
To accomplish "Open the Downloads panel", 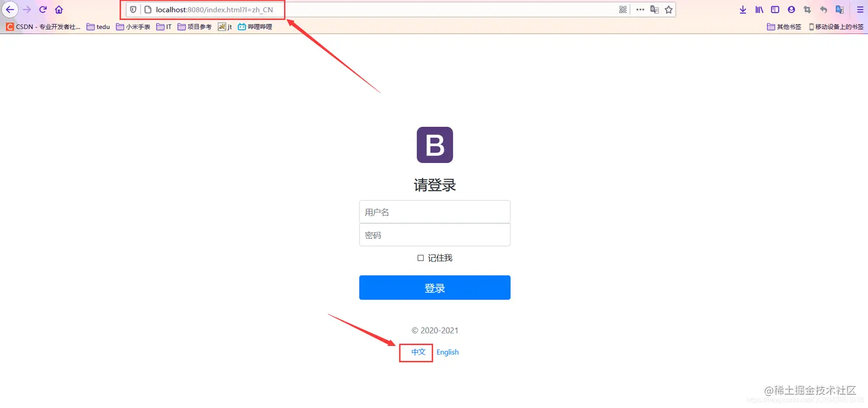I will pyautogui.click(x=742, y=9).
